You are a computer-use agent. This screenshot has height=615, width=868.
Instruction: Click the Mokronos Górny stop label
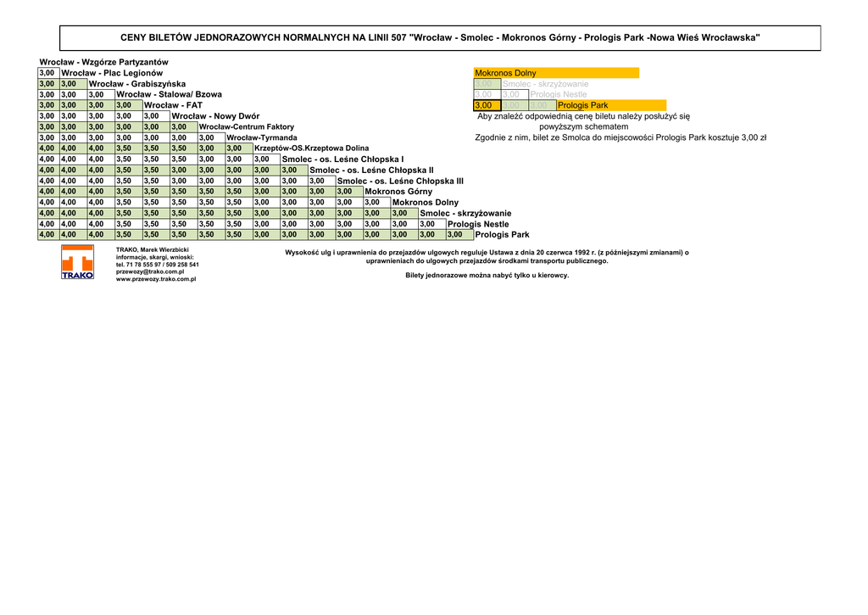(398, 192)
